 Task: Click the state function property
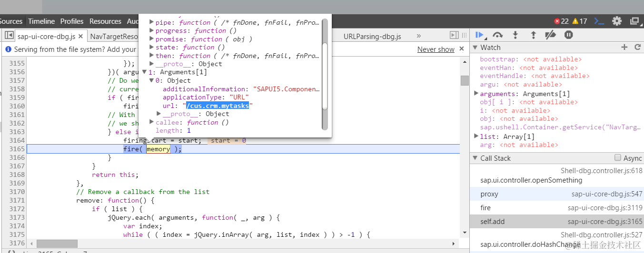pyautogui.click(x=190, y=47)
